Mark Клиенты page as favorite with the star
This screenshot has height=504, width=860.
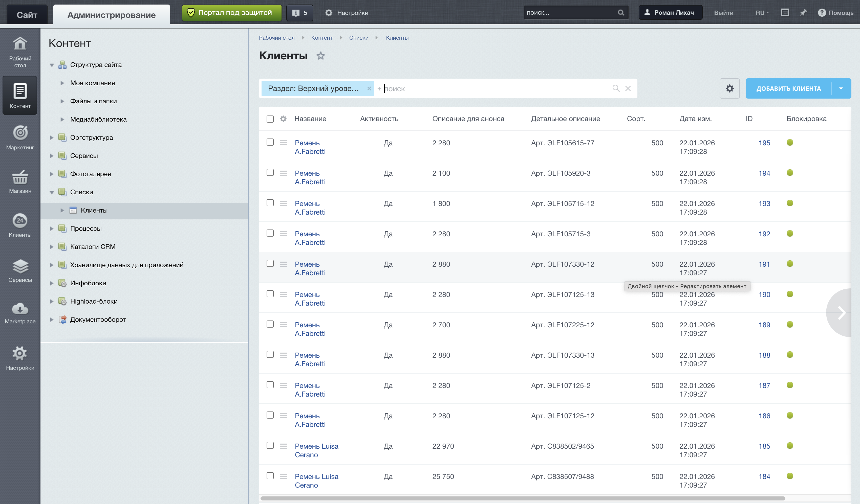(x=320, y=56)
